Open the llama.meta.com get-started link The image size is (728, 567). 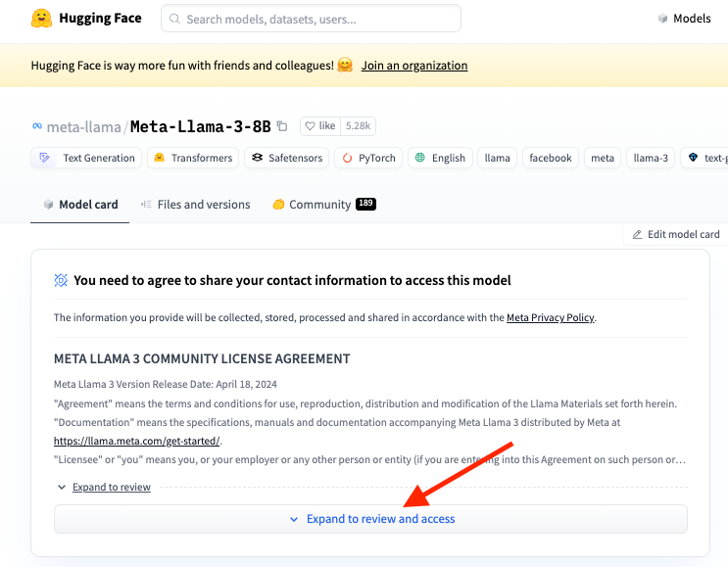coord(136,441)
